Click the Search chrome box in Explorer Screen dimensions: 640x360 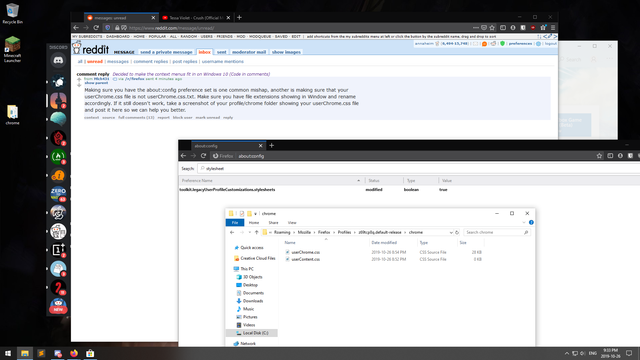(496, 232)
